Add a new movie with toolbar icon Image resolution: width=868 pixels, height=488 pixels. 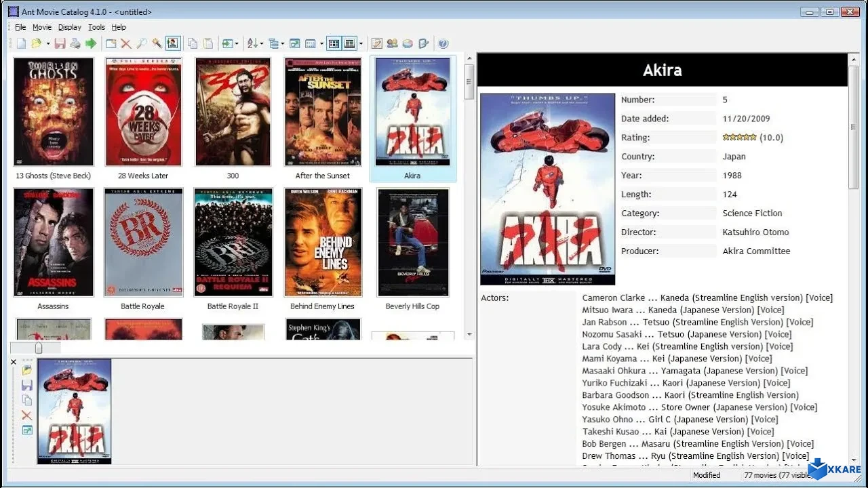(x=111, y=43)
